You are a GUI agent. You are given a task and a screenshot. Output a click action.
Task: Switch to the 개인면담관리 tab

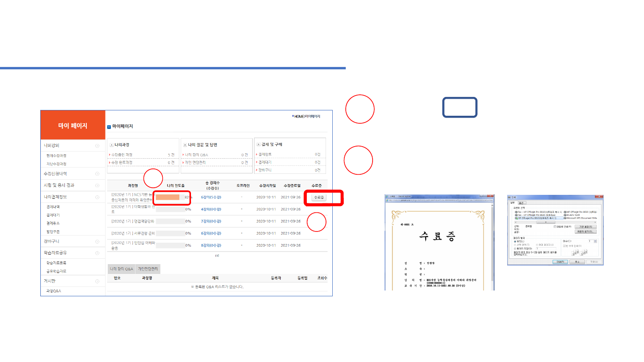[148, 269]
